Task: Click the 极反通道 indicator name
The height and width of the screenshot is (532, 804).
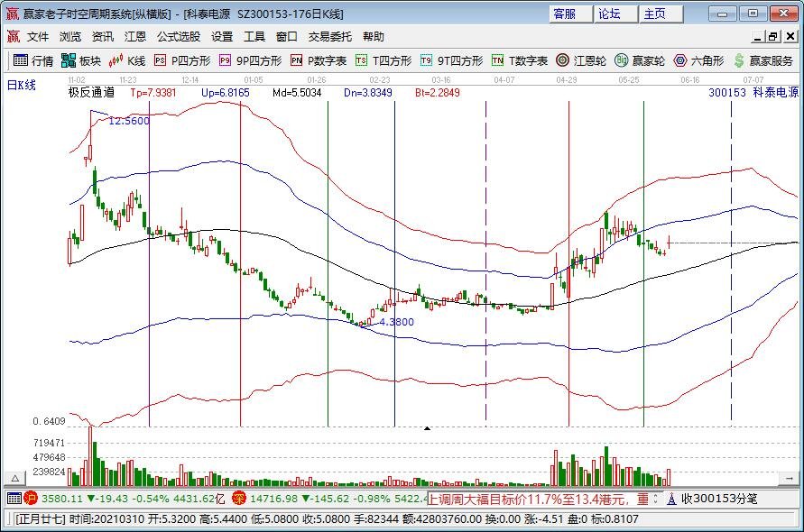Action: tap(91, 93)
